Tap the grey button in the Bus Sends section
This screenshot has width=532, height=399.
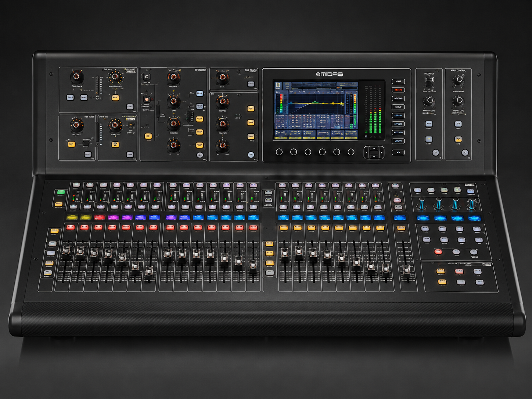tap(251, 84)
